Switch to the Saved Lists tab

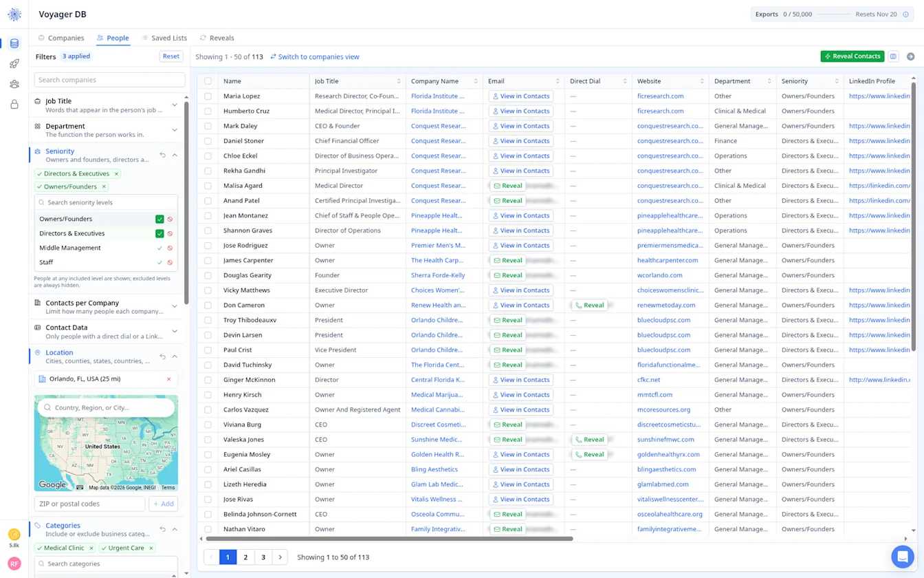(x=164, y=38)
